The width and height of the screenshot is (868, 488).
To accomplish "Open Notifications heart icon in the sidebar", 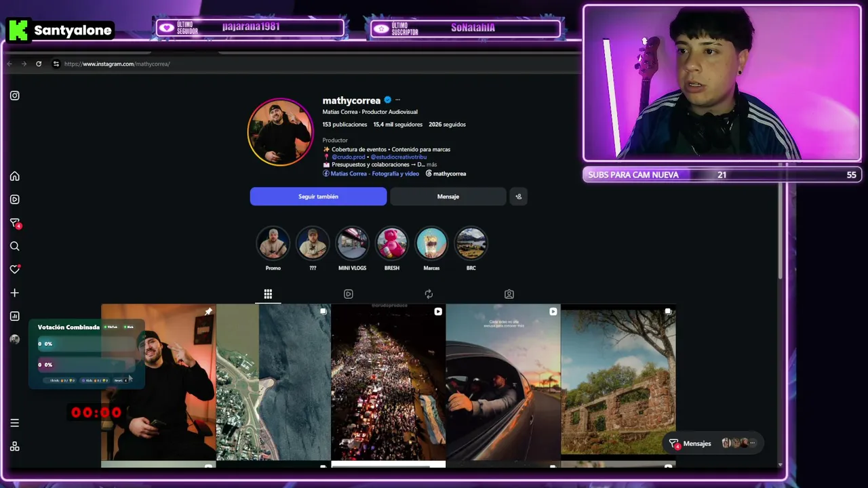I will [15, 269].
